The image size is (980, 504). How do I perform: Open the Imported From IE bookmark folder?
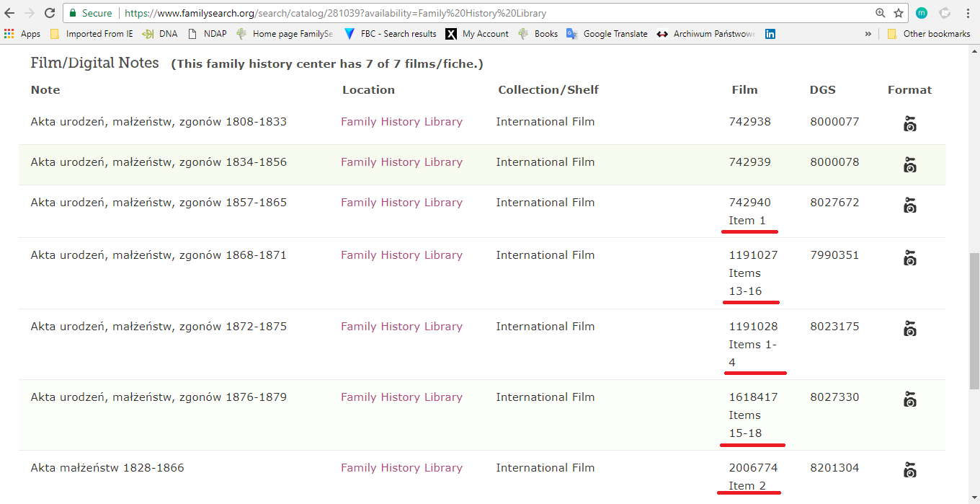(92, 34)
